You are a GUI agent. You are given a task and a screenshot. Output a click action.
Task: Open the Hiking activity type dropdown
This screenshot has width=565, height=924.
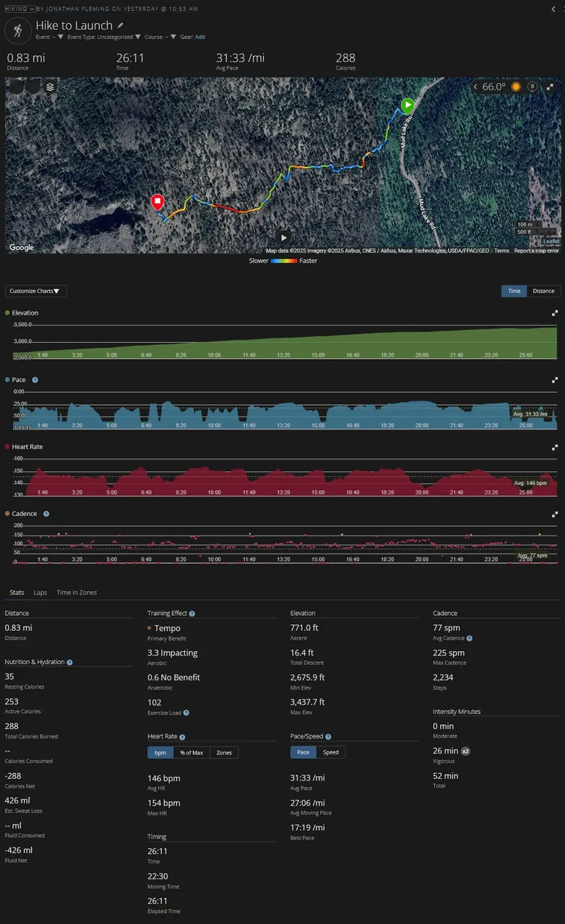20,9
